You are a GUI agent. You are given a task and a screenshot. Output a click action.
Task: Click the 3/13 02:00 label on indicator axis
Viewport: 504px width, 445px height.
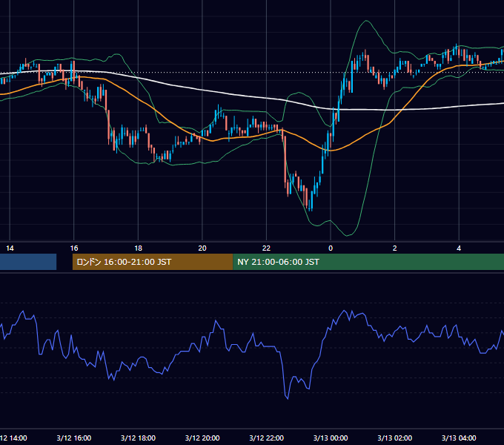point(395,438)
